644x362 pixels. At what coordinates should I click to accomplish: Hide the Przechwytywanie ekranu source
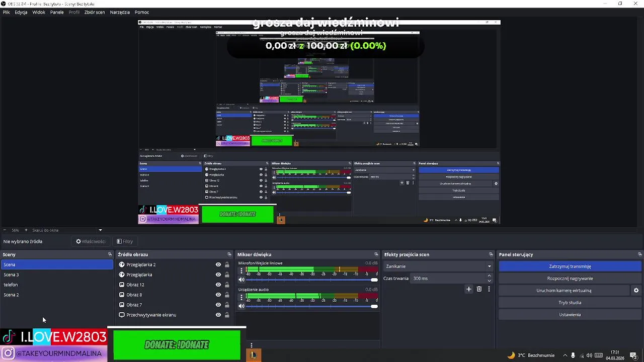tap(218, 315)
